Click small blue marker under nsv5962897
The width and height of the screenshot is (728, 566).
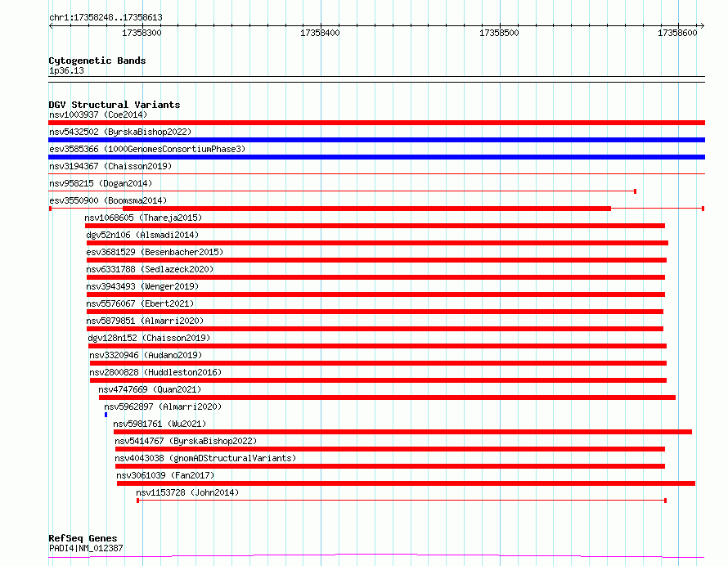click(106, 415)
